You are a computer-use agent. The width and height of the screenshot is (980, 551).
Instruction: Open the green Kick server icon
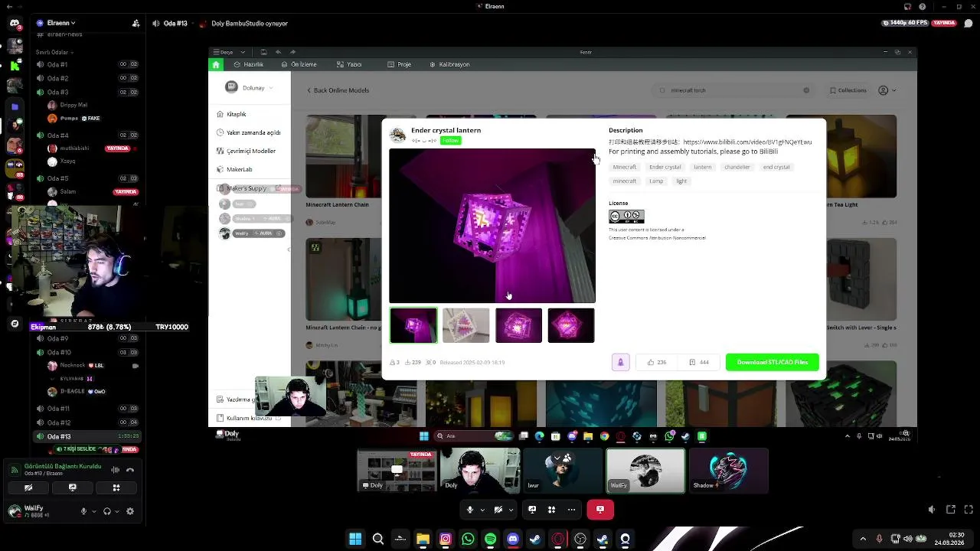[15, 65]
